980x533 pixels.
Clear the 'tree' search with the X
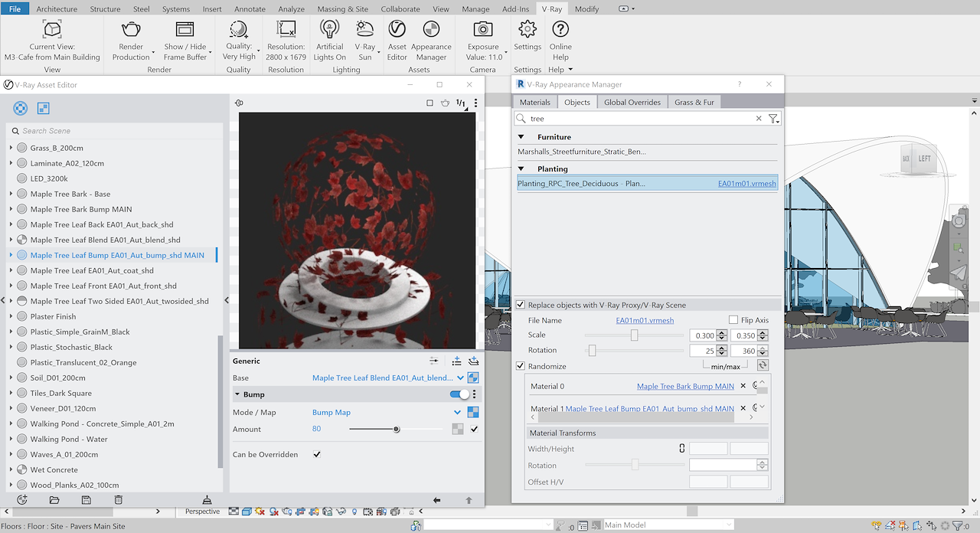[759, 119]
